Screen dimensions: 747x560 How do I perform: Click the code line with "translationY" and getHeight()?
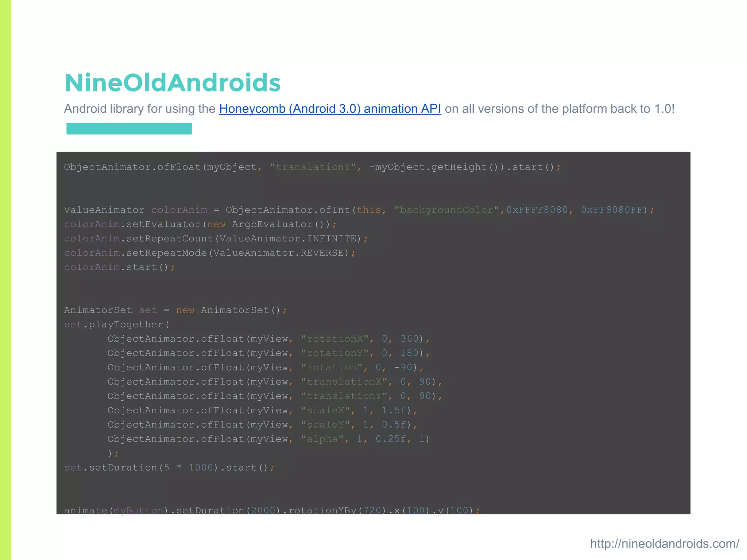click(x=312, y=167)
